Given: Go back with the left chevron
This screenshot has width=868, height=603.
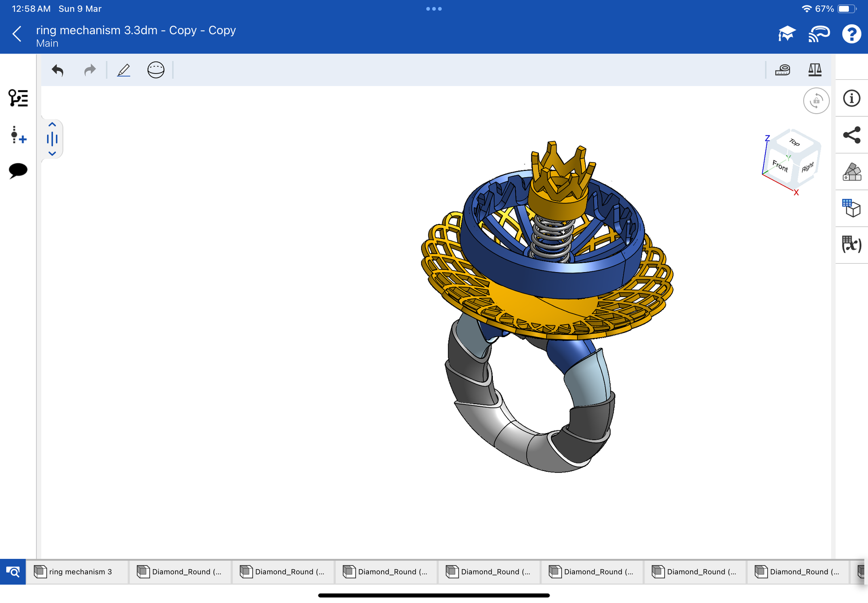Looking at the screenshot, I should point(17,34).
